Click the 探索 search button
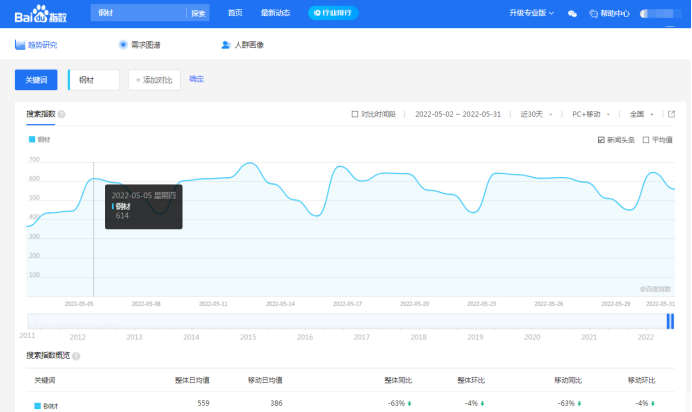This screenshot has width=692, height=412. pos(198,13)
